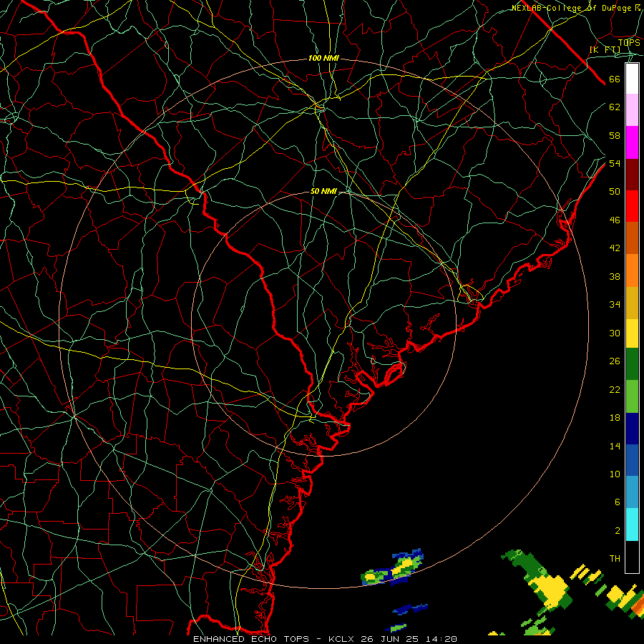Click the '42' legend value

coord(615,248)
